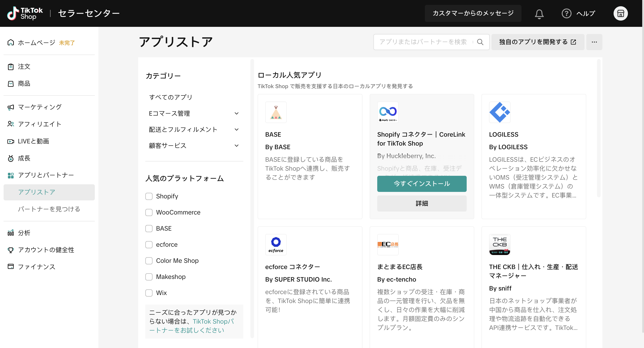Image resolution: width=644 pixels, height=348 pixels.
Task: Select すべてのアプリ category
Action: pos(171,97)
